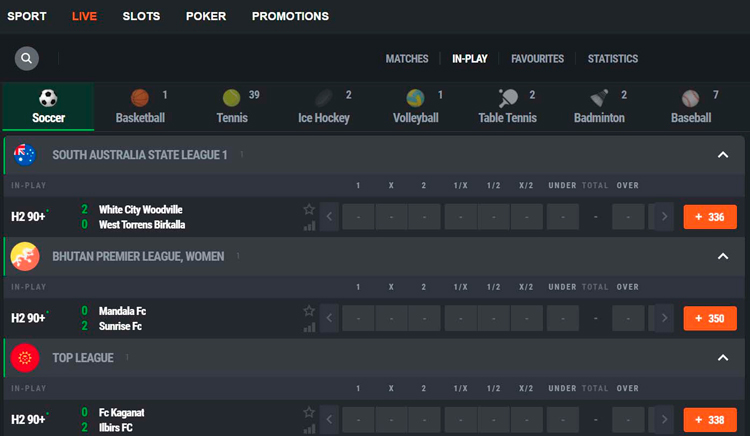The image size is (750, 436).
Task: Select the Tennis ball icon
Action: click(232, 99)
